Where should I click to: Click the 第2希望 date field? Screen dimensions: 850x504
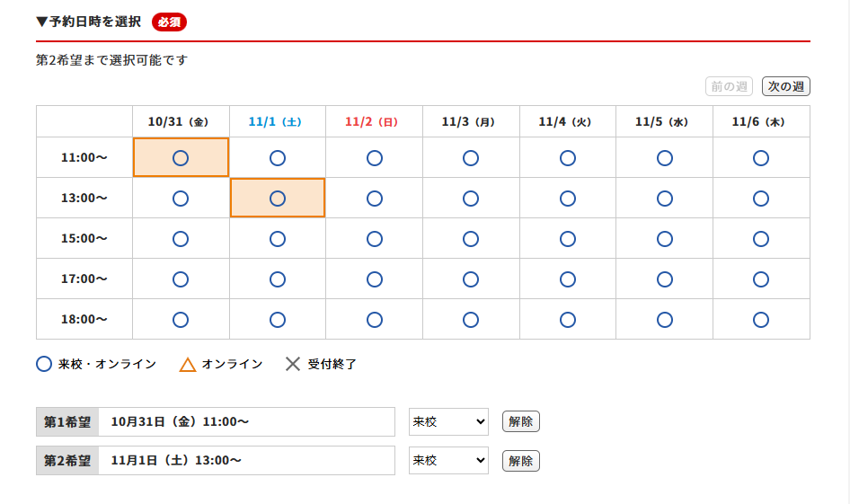pos(246,461)
